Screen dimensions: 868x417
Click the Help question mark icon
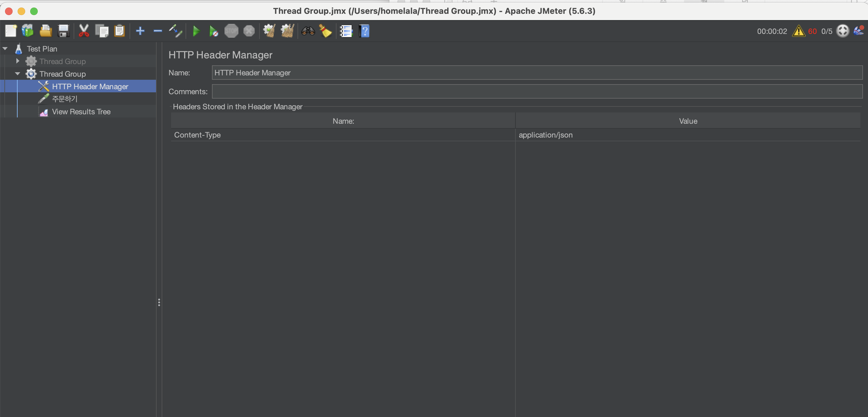click(364, 31)
